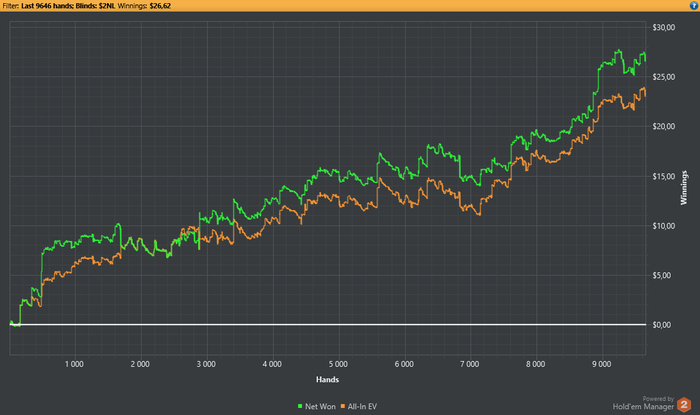
Task: Click the Hands axis title
Action: (x=327, y=380)
